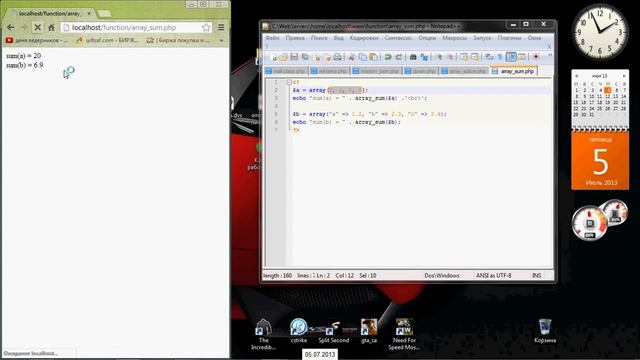The height and width of the screenshot is (360, 640).
Task: Click the Save All icon in Notepad++
Action: (305, 57)
